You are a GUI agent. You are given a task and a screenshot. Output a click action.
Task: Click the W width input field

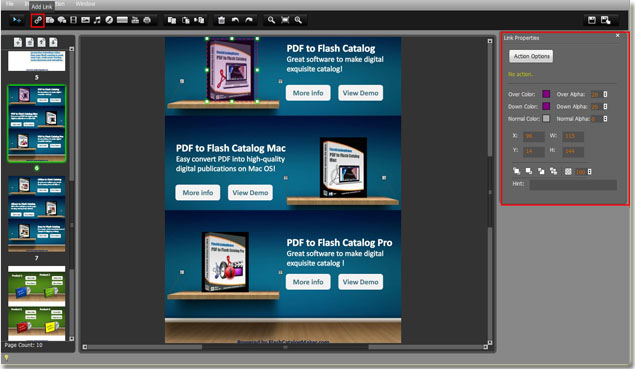pos(573,136)
